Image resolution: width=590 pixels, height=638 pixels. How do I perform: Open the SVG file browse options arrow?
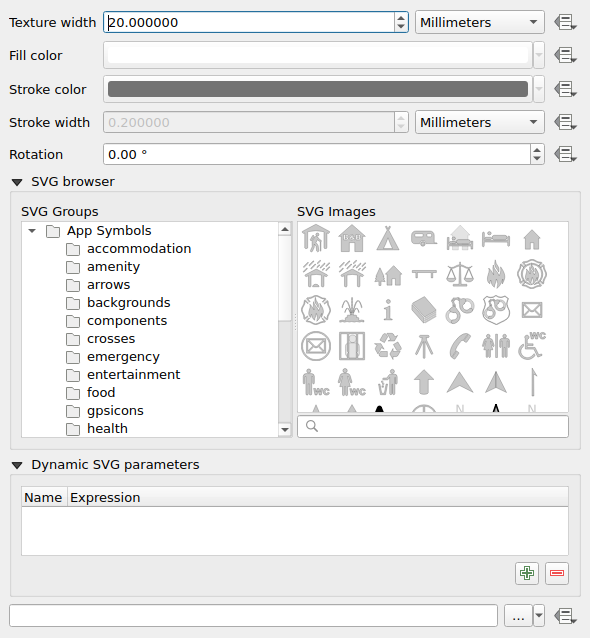click(539, 616)
